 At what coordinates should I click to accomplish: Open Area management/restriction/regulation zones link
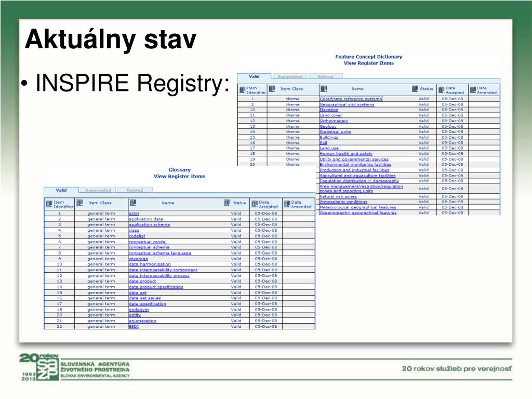362,189
